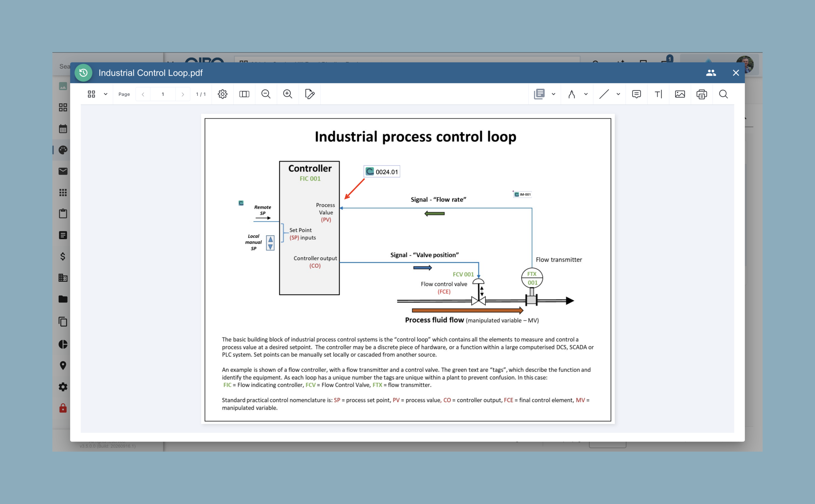Screen dimensions: 815x504
Task: Toggle the side-by-side panel view
Action: tap(244, 94)
